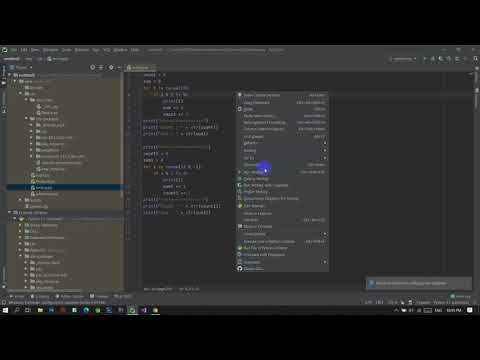Choose Paste in the context menu

(x=282, y=109)
